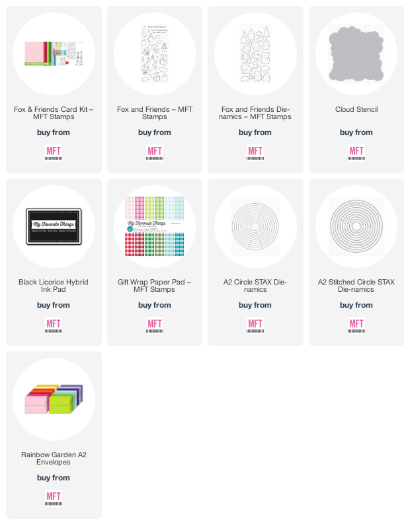Click 'buy from' under A2 Circle STAX Die-namics
Viewport: 410px width, 532px height.
pyautogui.click(x=255, y=305)
